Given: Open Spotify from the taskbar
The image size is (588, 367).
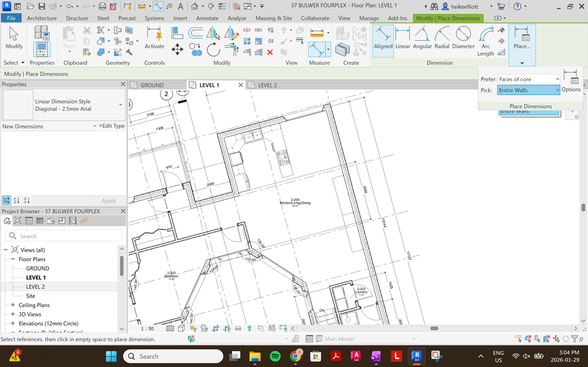Looking at the screenshot, I should (275, 356).
